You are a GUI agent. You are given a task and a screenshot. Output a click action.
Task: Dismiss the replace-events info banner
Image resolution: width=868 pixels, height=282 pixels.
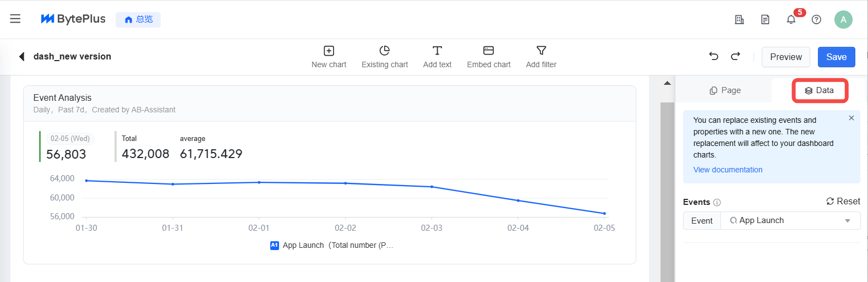(851, 118)
